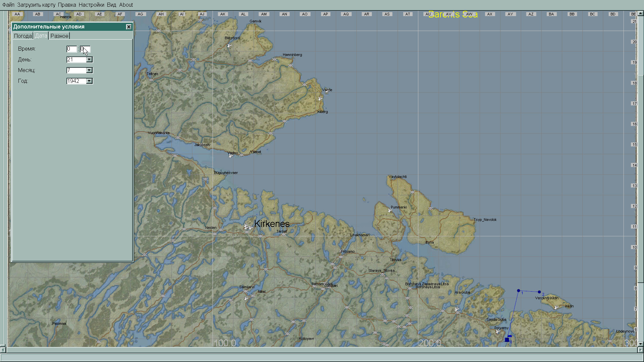Viewport: 644px width, 362px height.
Task: Select airfield icon at Pummanki
Action: coord(390,210)
